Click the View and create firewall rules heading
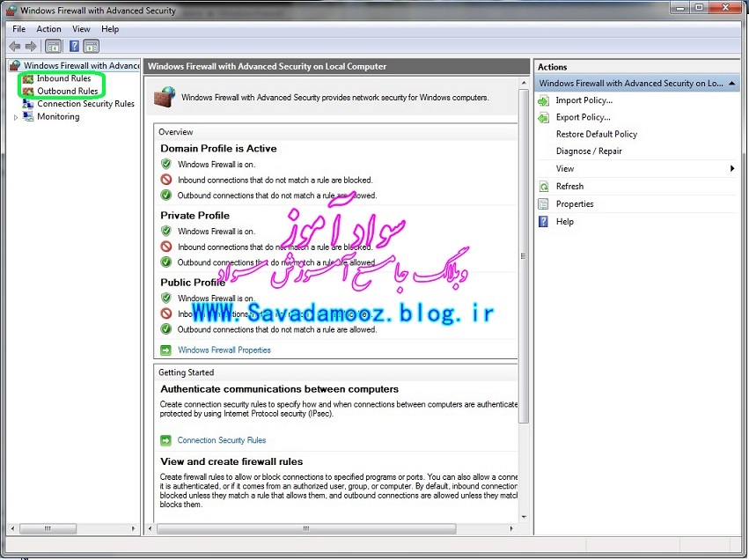This screenshot has height=560, width=749. 231,461
